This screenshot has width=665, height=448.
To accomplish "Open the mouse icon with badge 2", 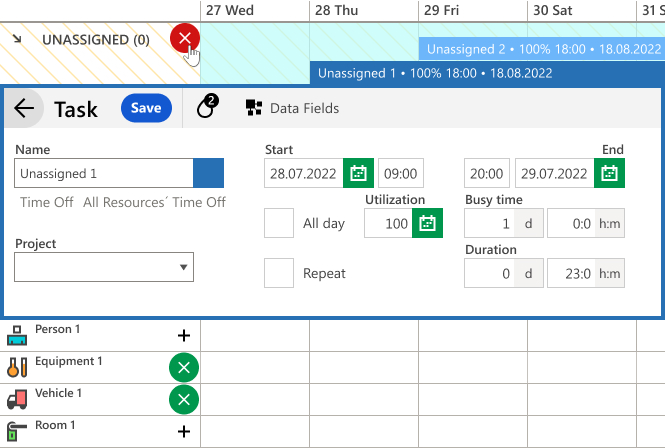I will [x=207, y=106].
